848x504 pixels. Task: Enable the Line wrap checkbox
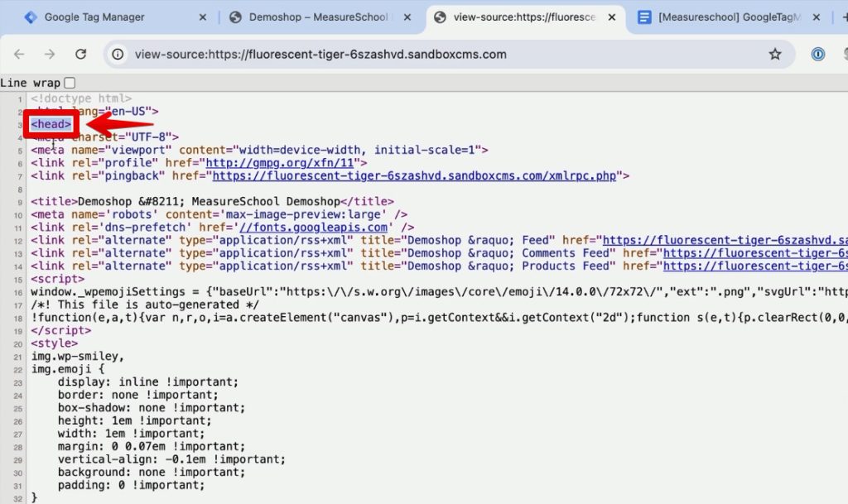coord(70,83)
